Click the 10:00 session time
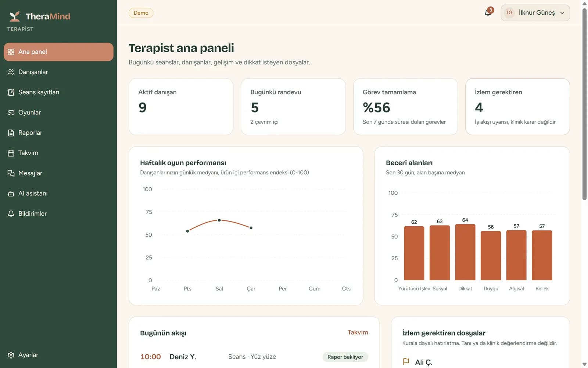588x368 pixels. pos(151,357)
